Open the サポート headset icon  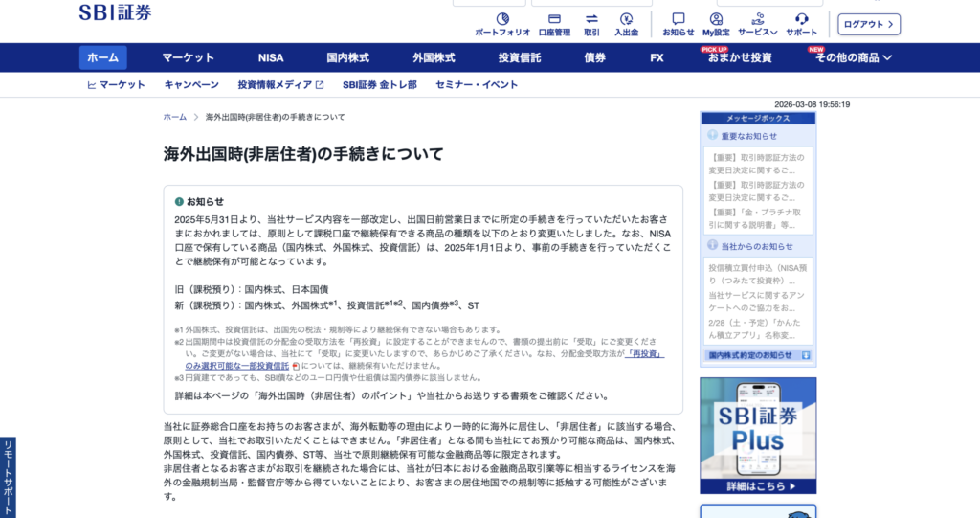[x=802, y=24]
